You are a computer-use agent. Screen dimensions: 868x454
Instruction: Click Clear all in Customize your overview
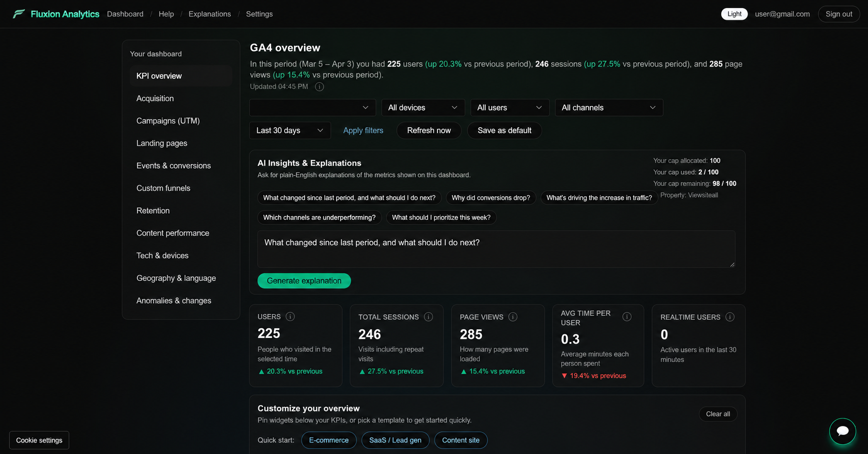tap(718, 414)
